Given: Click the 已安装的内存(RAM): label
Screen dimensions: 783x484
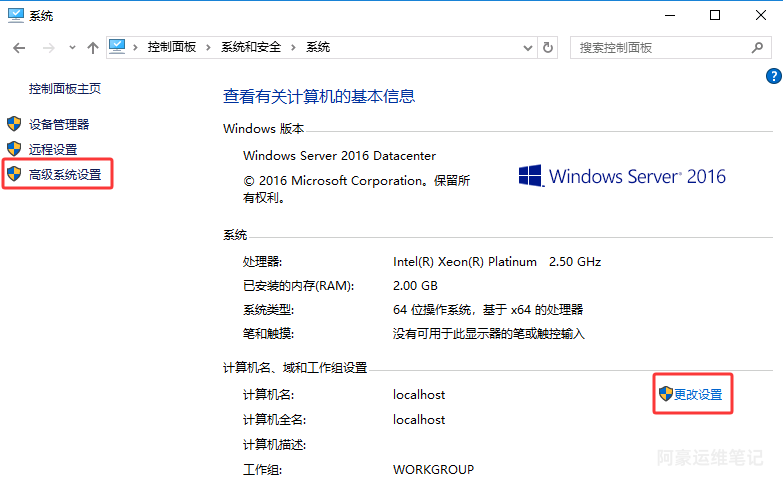Looking at the screenshot, I should 298,286.
